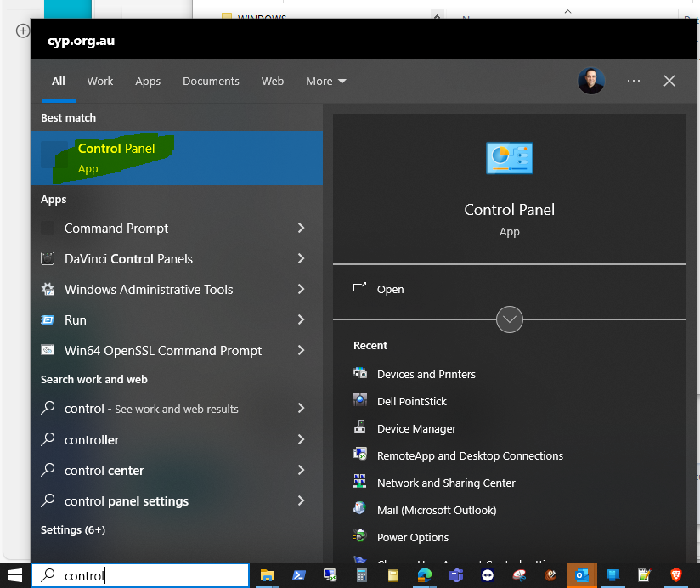Viewport: 700px width, 588px height.
Task: Click the Windows Administrative Tools gear icon
Action: 48,289
